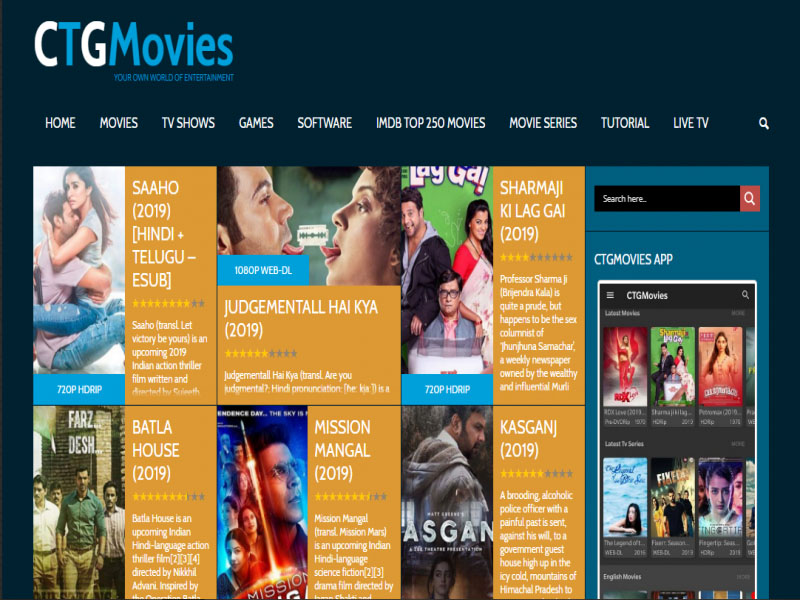Image resolution: width=800 pixels, height=600 pixels.
Task: Open Judgementall Hai Kya (2019) title link
Action: (x=301, y=318)
